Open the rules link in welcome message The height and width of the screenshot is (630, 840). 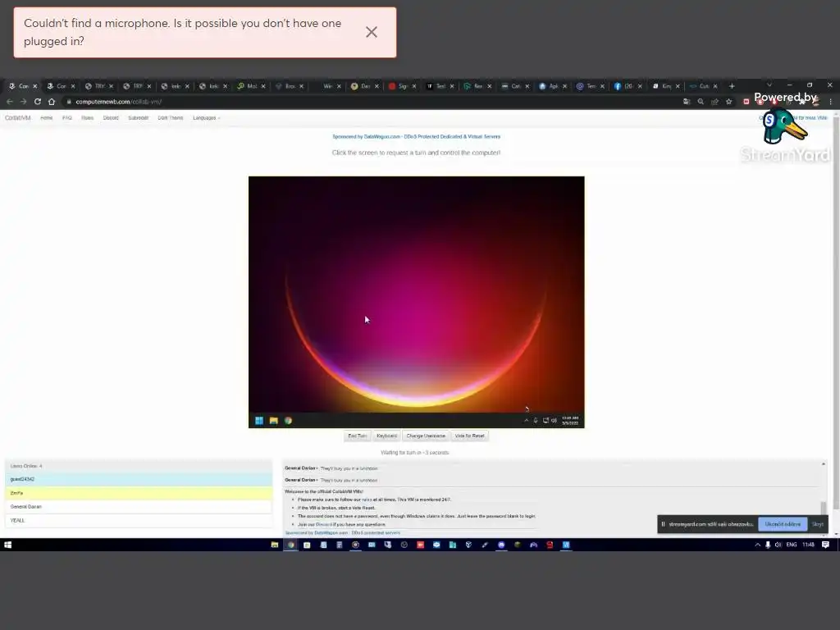point(367,500)
